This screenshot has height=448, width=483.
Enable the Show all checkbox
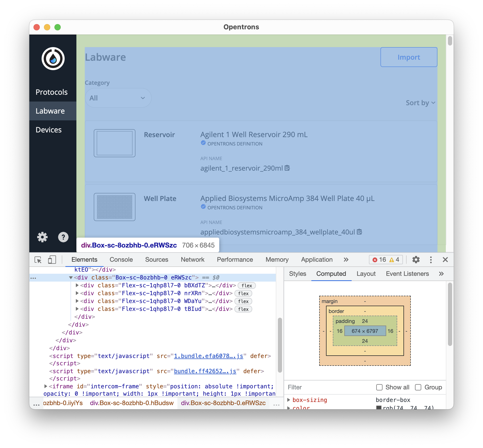tap(379, 387)
